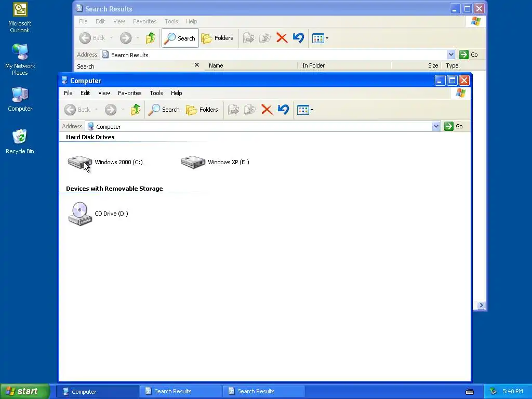Open Tools menu in Search Results window
Viewport: 532px width, 399px height.
click(x=171, y=21)
